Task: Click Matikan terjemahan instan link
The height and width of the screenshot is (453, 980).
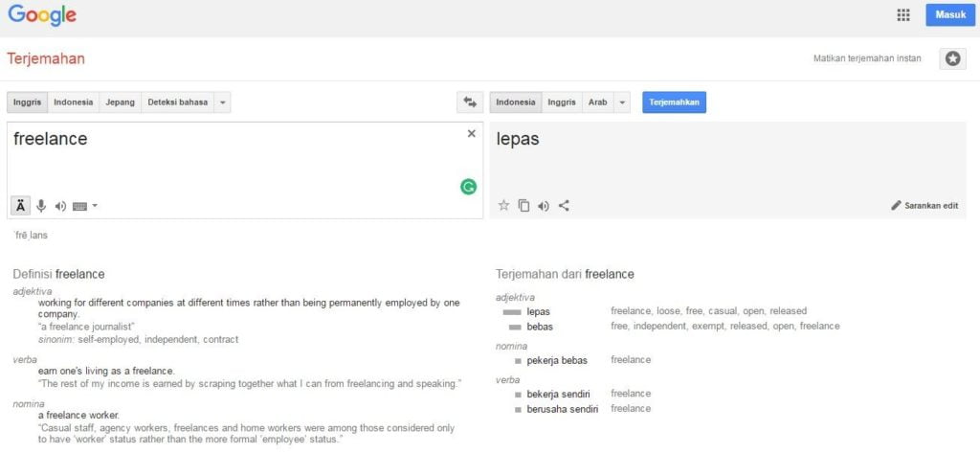Action: click(x=867, y=58)
